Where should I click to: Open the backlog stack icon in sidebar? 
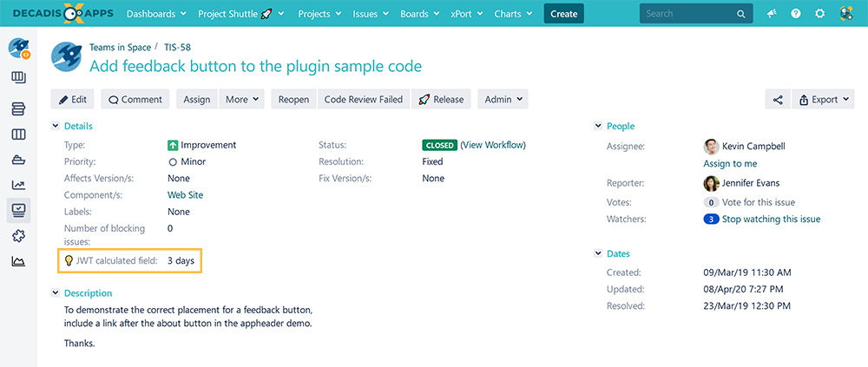click(x=18, y=108)
